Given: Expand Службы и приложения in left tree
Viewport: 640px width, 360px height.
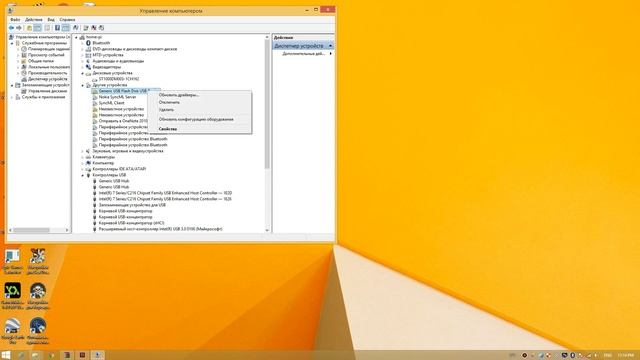Looking at the screenshot, I should [12, 97].
